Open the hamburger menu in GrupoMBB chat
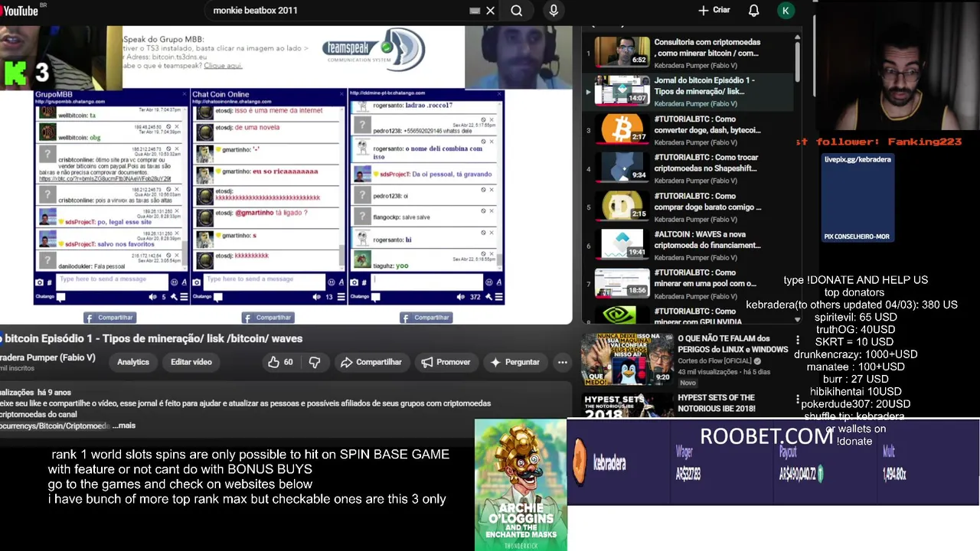Image resolution: width=980 pixels, height=551 pixels. point(184,297)
